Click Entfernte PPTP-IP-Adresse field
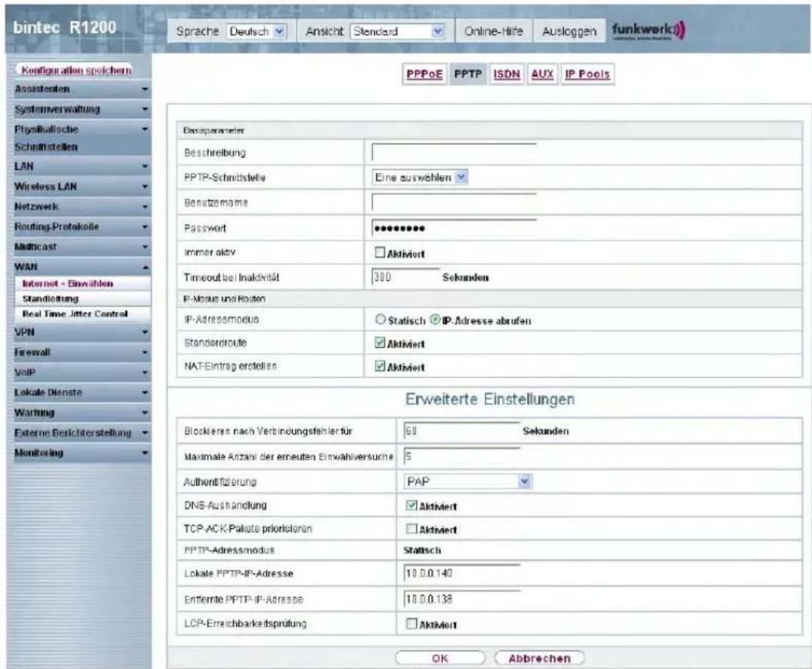 tap(461, 599)
